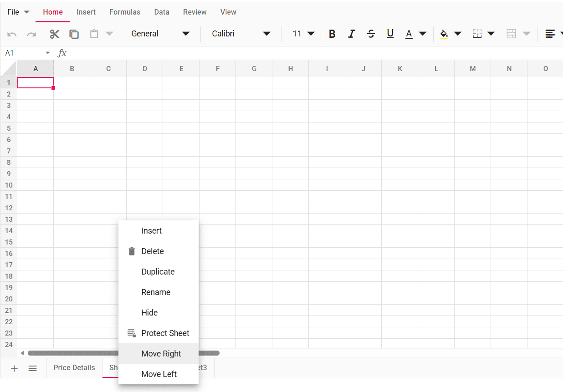Toggle Italic formatting
563x392 pixels.
pos(352,34)
